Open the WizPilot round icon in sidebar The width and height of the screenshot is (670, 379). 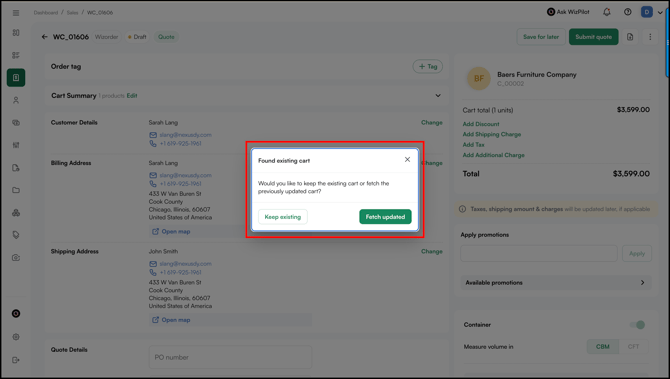[x=16, y=314]
